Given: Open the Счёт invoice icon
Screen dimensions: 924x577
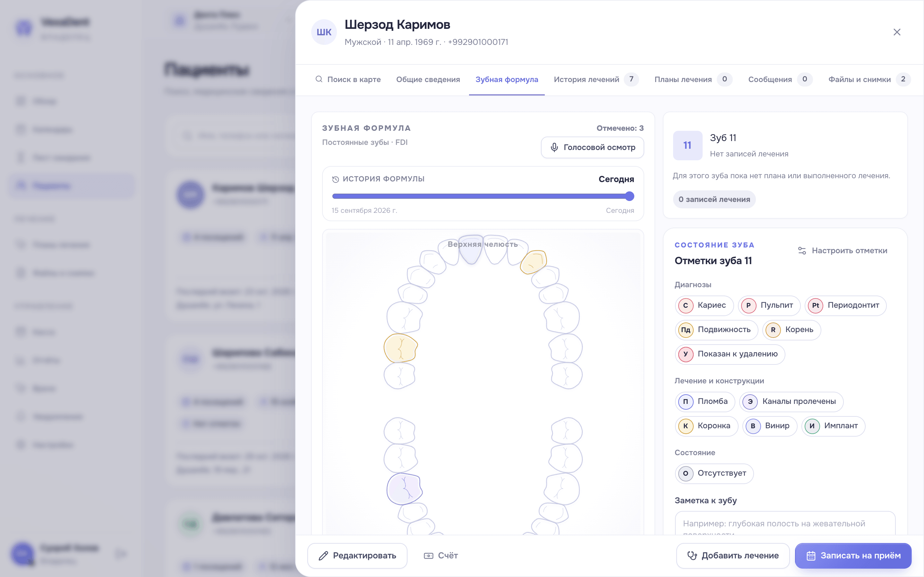Looking at the screenshot, I should click(428, 556).
